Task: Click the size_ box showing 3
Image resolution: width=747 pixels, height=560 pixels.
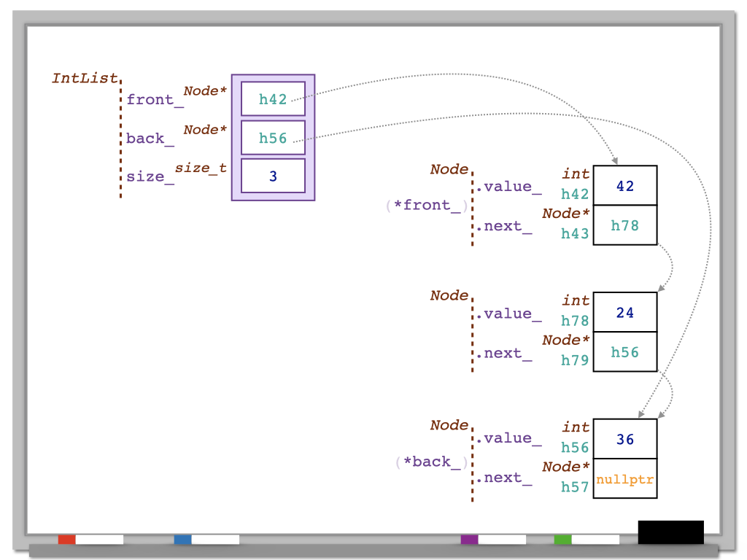Action: point(273,176)
